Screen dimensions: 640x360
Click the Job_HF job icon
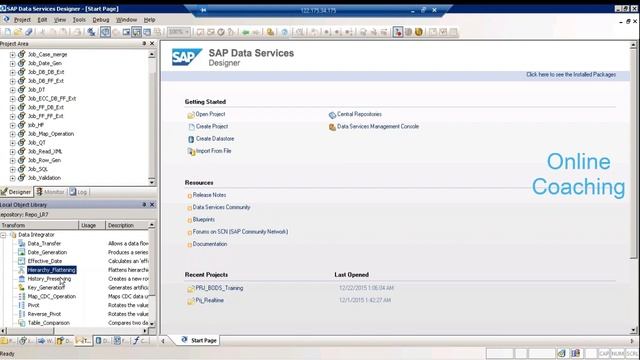coord(22,125)
